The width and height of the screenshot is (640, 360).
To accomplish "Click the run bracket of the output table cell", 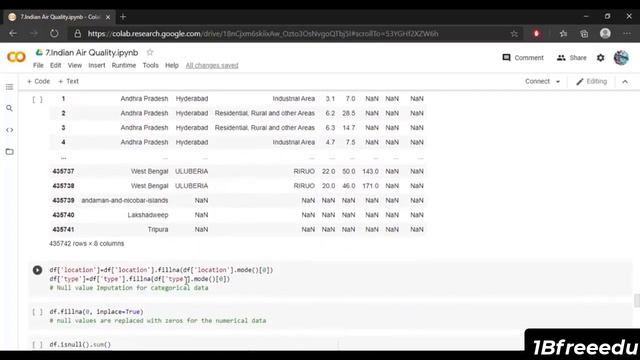I will (37, 99).
